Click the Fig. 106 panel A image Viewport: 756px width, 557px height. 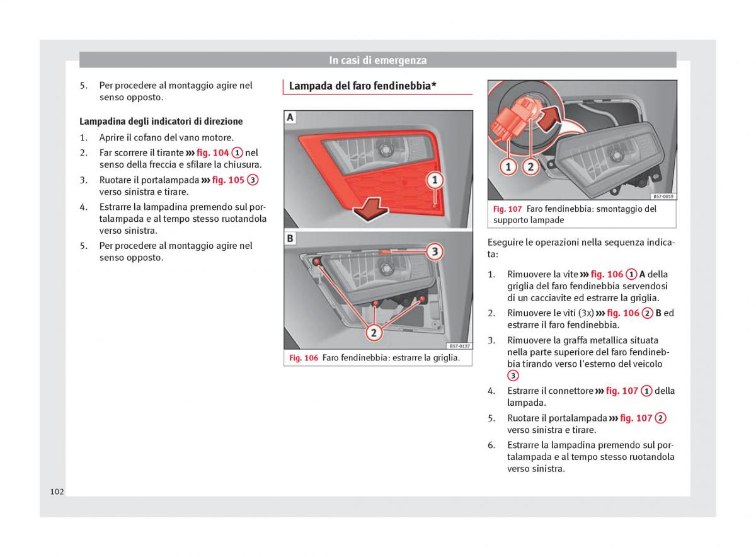coord(378,169)
